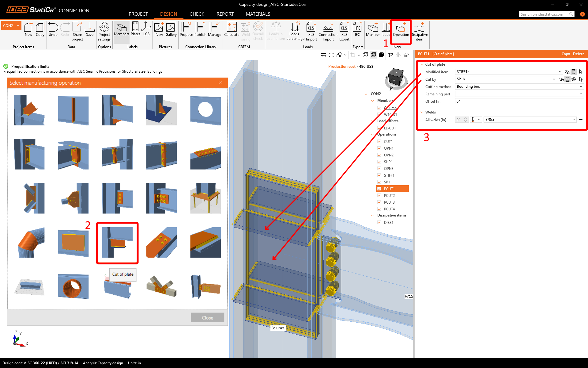Click the home view icon

click(x=406, y=55)
